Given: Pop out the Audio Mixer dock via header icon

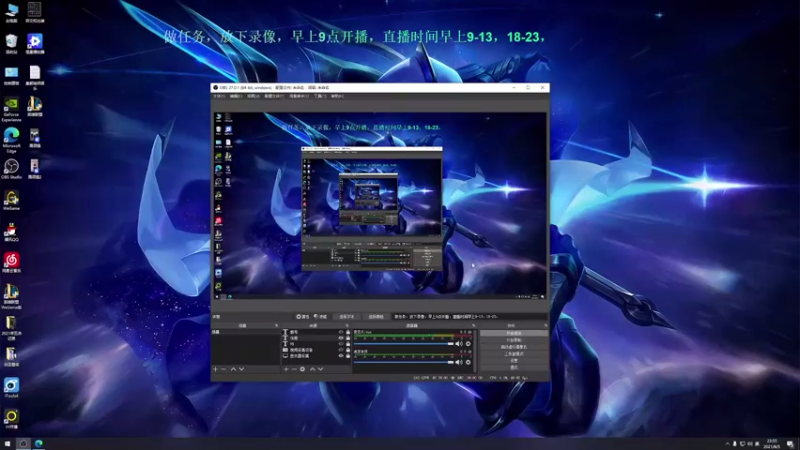Looking at the screenshot, I should 473,326.
